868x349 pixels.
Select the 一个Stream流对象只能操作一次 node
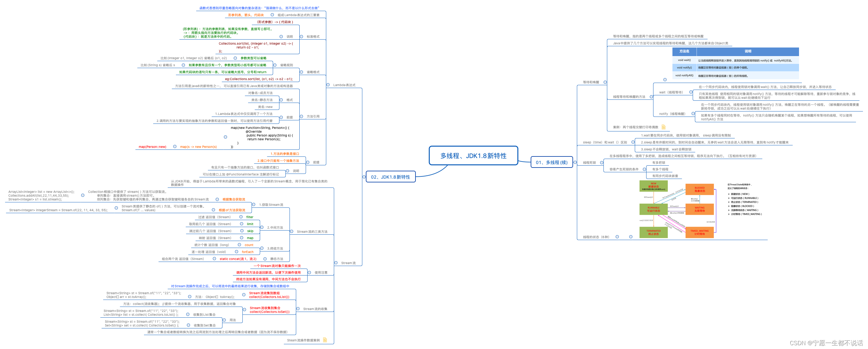277,266
